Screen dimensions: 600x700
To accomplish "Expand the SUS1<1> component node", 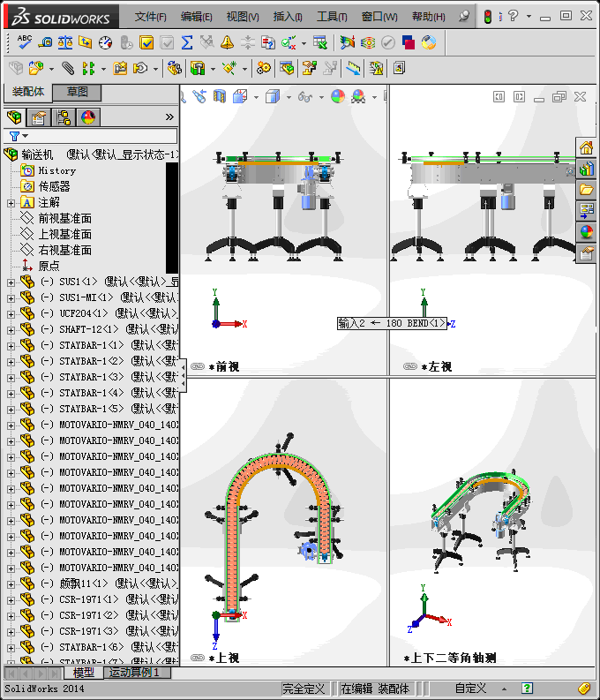I will click(x=11, y=282).
